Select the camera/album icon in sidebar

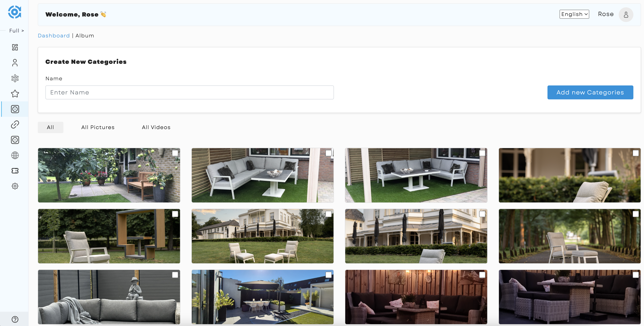pos(14,109)
